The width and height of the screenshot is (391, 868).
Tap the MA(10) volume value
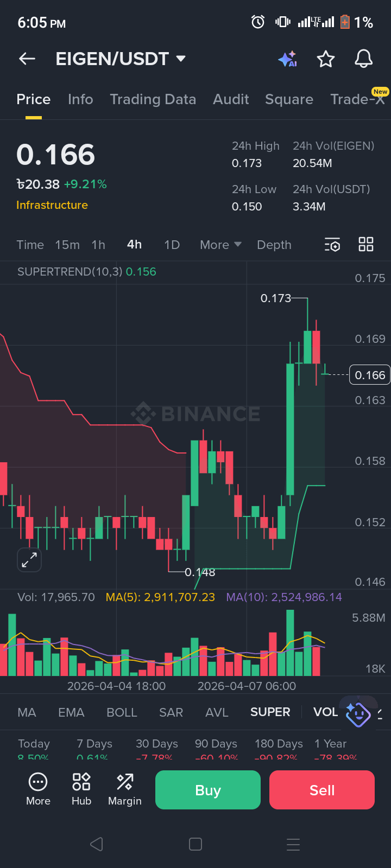pyautogui.click(x=284, y=597)
